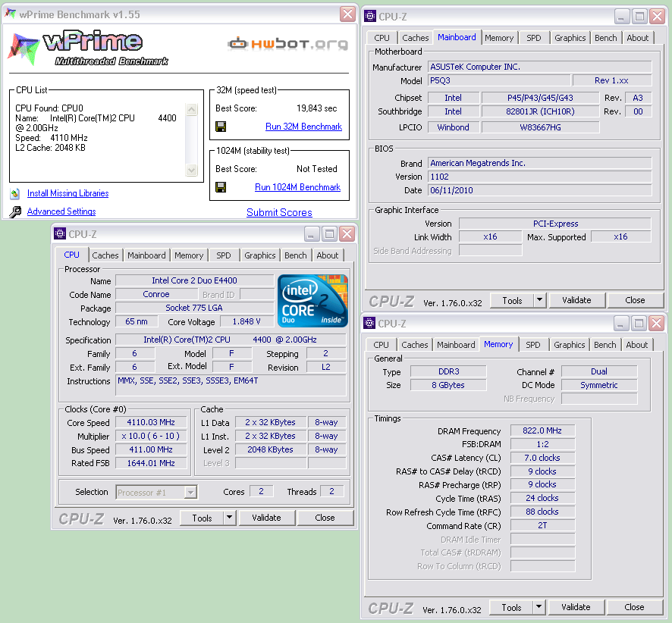The width and height of the screenshot is (672, 623).
Task: Expand Tools dropdown arrow in the CPU-Z Memory window
Action: coord(539,607)
